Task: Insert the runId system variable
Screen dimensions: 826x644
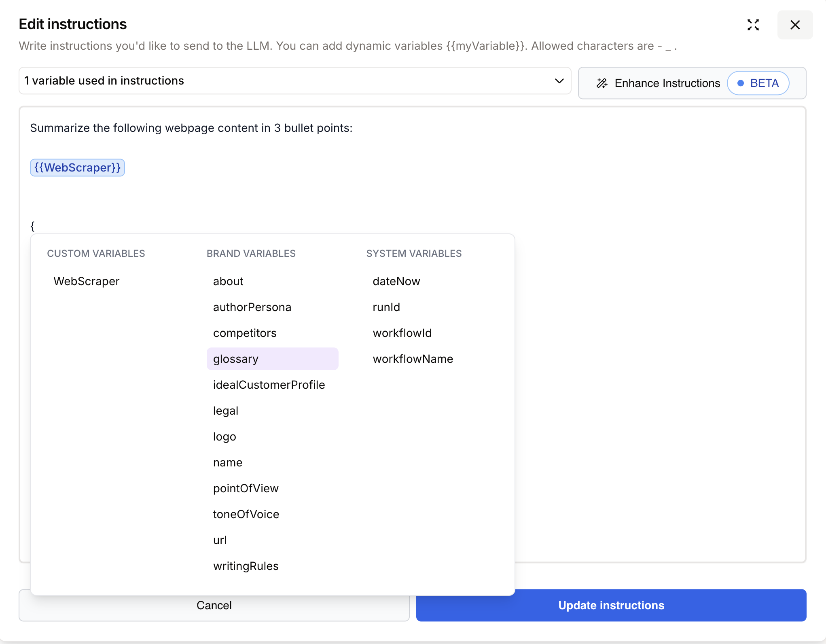Action: coord(386,307)
